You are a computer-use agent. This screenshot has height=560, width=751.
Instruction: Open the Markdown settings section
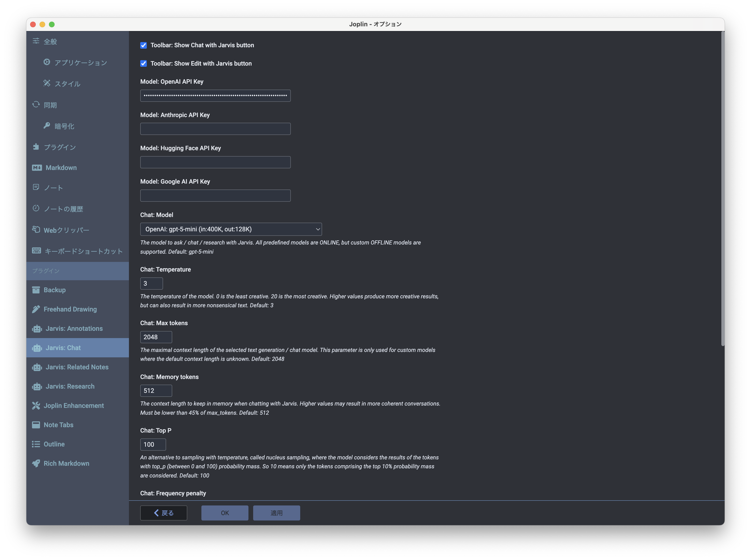pyautogui.click(x=61, y=167)
